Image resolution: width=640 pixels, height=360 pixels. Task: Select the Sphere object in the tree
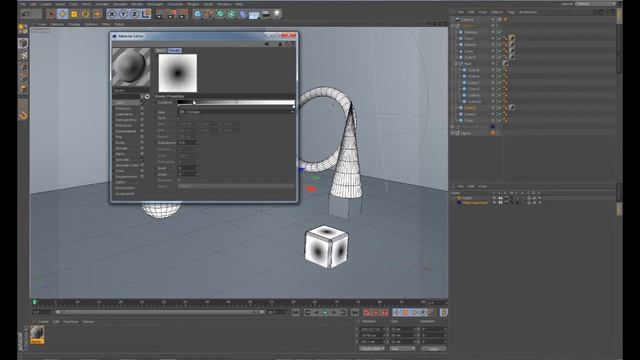tap(470, 45)
